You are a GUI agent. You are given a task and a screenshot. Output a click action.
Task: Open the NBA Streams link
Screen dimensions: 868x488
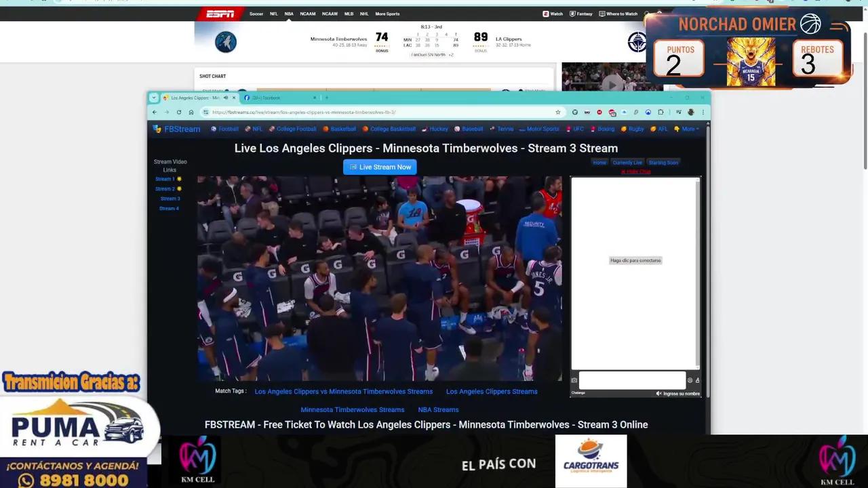pyautogui.click(x=438, y=409)
